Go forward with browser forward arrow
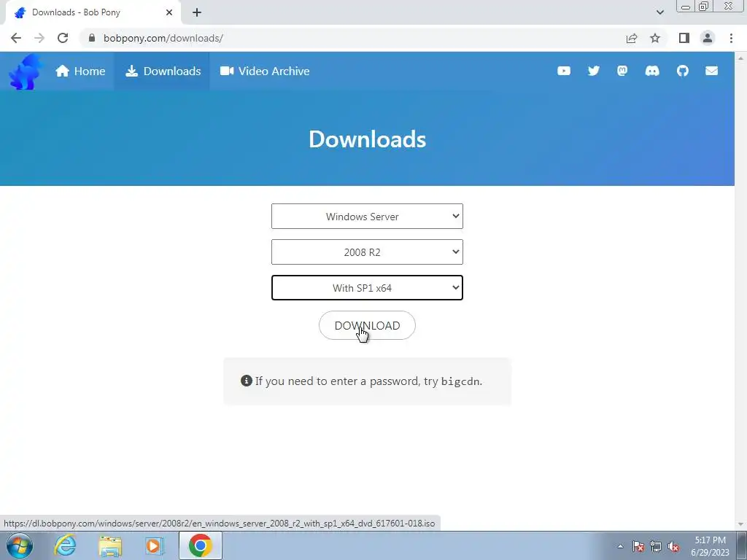 [x=39, y=38]
